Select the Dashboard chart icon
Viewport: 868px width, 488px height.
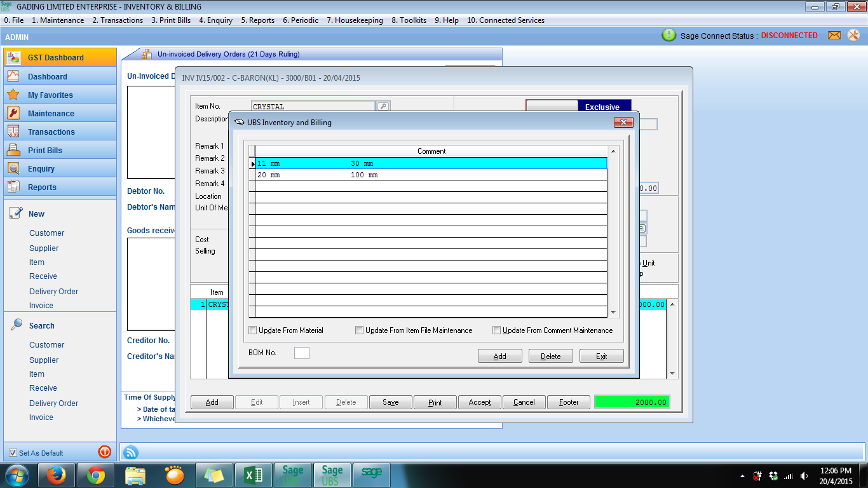pyautogui.click(x=13, y=76)
